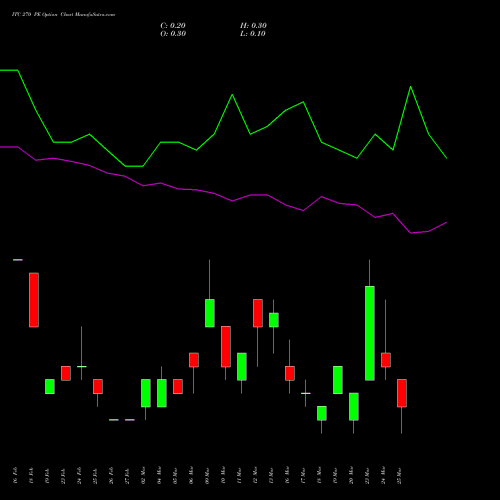Click the green candle above 09 Mar

click(x=210, y=313)
